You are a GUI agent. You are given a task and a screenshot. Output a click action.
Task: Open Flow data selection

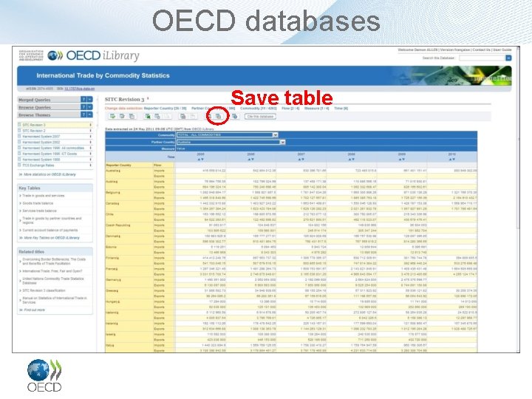click(290, 108)
